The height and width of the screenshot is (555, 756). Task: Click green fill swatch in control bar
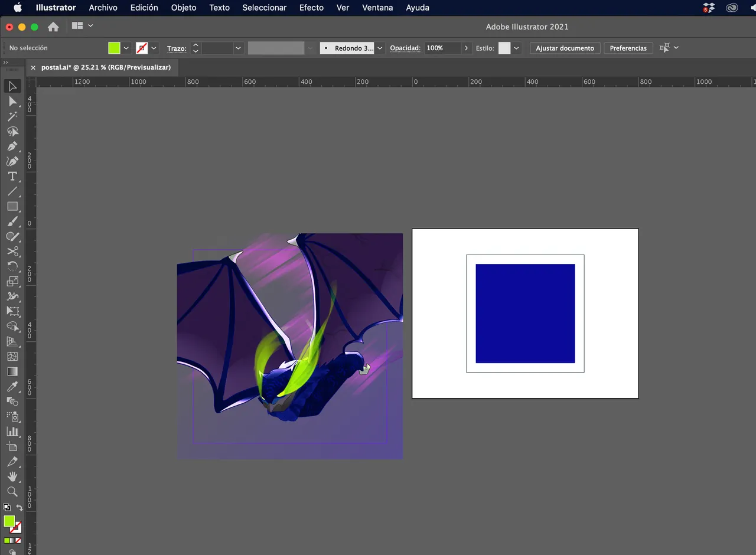pos(114,48)
